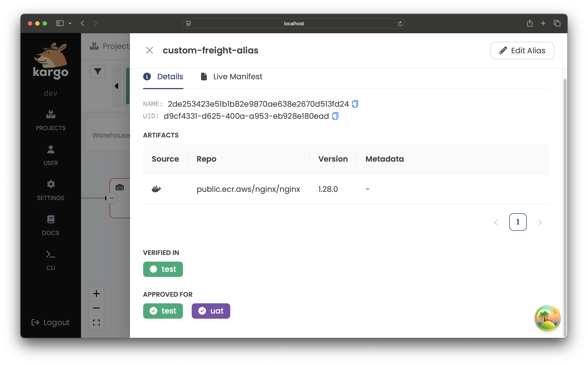Select the Details tab

point(163,77)
